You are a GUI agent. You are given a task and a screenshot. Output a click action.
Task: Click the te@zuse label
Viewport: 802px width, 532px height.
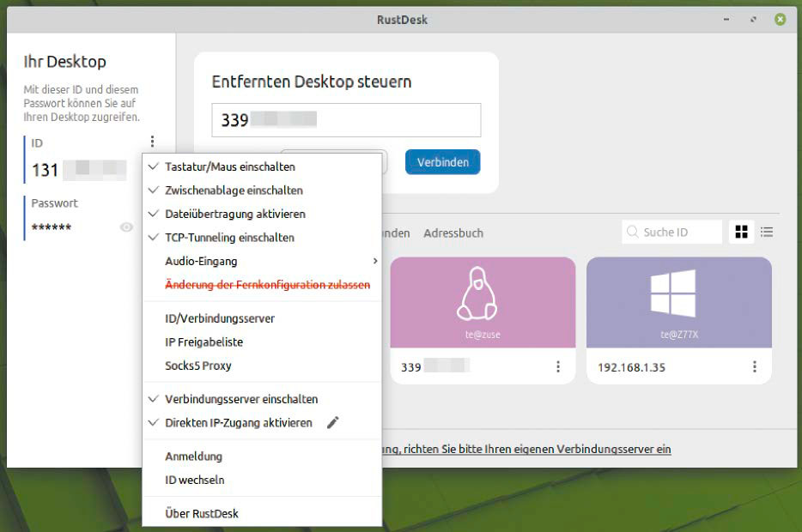pos(483,335)
